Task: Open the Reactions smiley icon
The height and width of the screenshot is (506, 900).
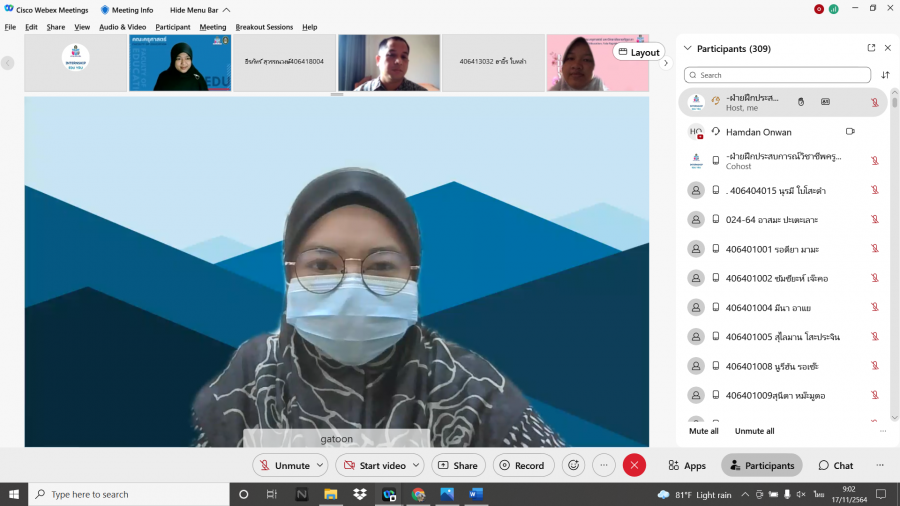Action: pos(573,465)
